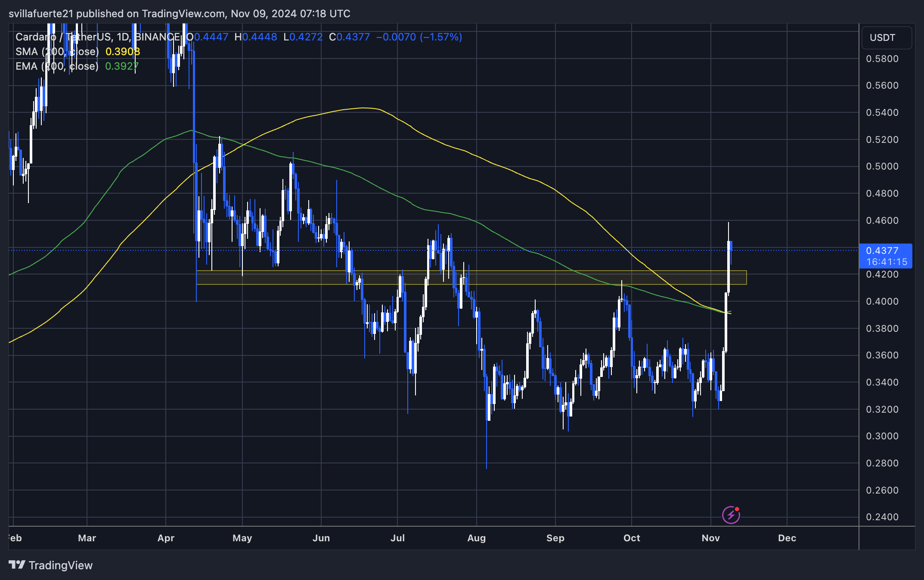Click the countdown timer 16:41:15
The height and width of the screenshot is (580, 924).
(886, 262)
